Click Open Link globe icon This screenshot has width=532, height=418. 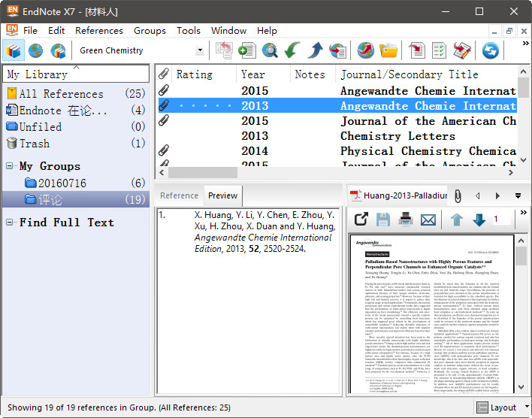click(366, 50)
